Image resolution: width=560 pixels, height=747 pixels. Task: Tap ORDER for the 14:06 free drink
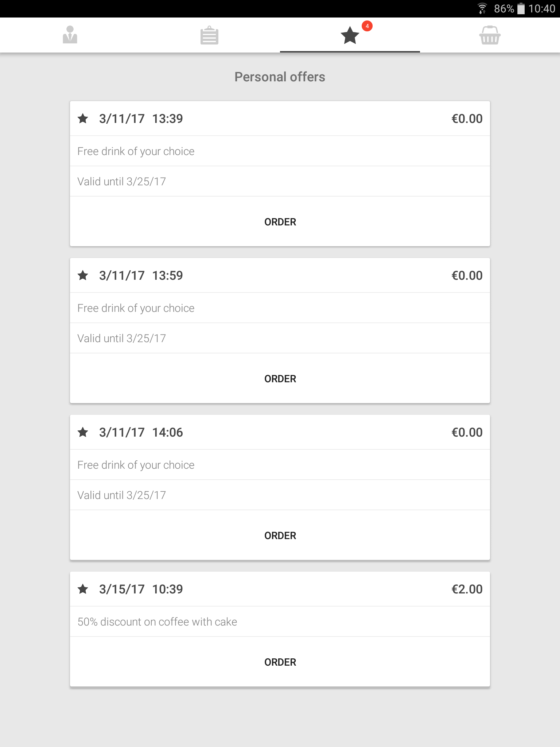[280, 535]
